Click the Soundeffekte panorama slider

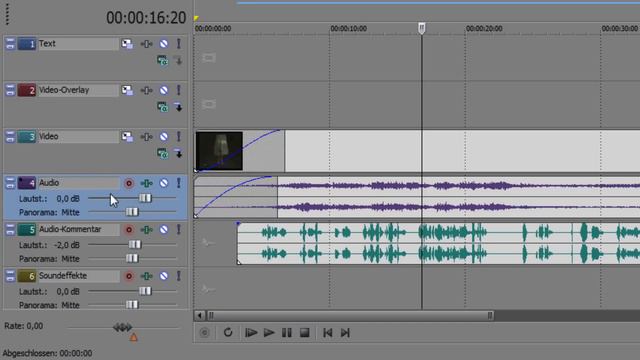132,304
